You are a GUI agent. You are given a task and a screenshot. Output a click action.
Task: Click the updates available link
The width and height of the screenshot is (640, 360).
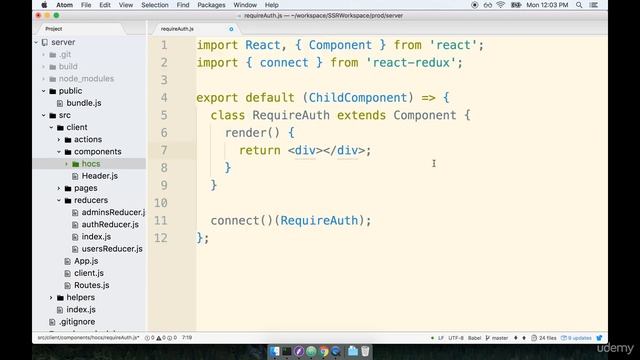coord(576,338)
